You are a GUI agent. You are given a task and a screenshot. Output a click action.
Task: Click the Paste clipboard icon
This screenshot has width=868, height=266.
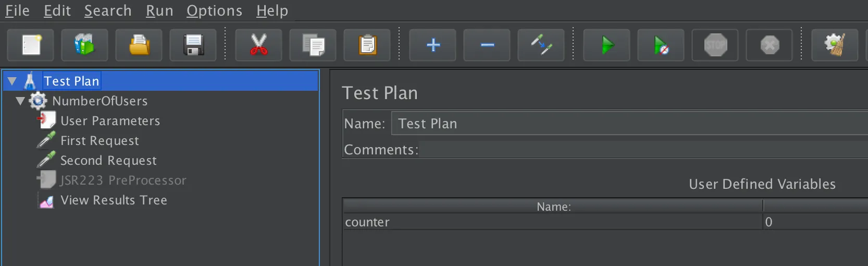tap(367, 45)
